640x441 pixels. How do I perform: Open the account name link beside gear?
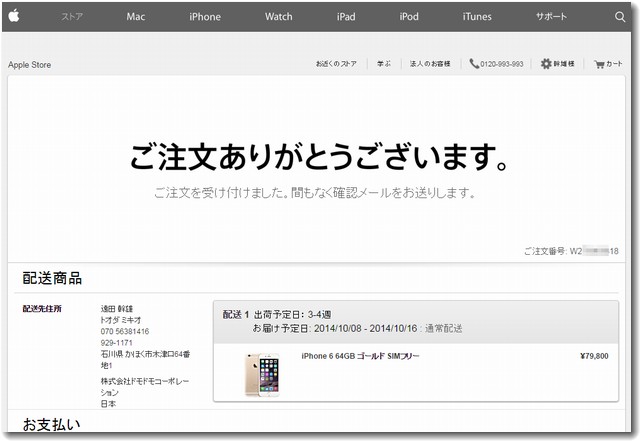point(564,64)
